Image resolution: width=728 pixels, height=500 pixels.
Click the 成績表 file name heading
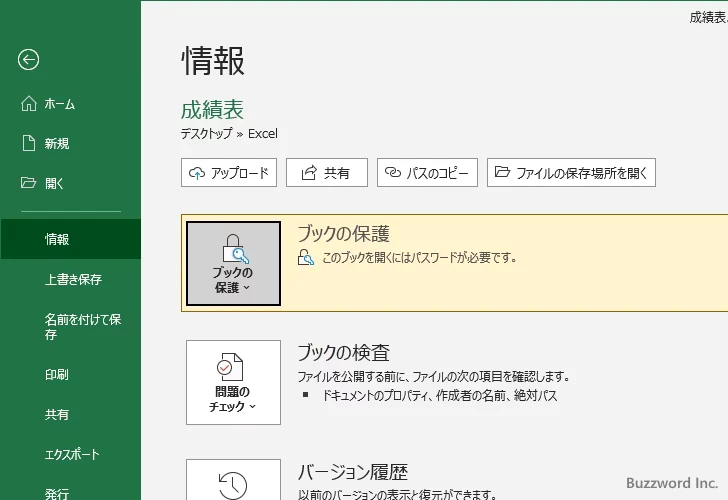point(212,110)
